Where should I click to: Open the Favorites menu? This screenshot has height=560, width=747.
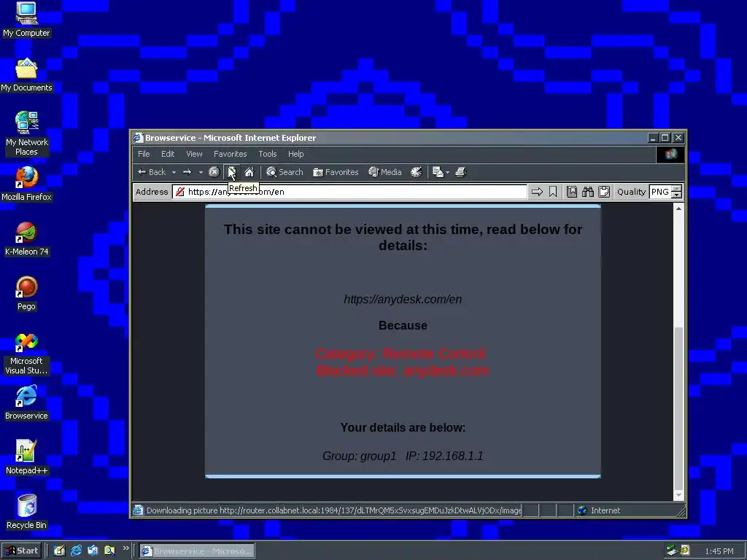click(x=230, y=154)
